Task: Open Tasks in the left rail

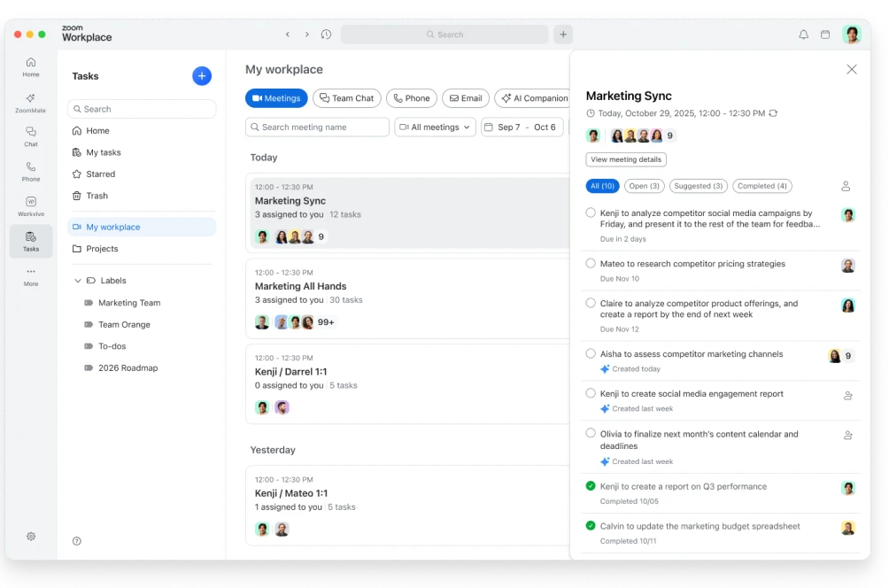Action: point(31,242)
